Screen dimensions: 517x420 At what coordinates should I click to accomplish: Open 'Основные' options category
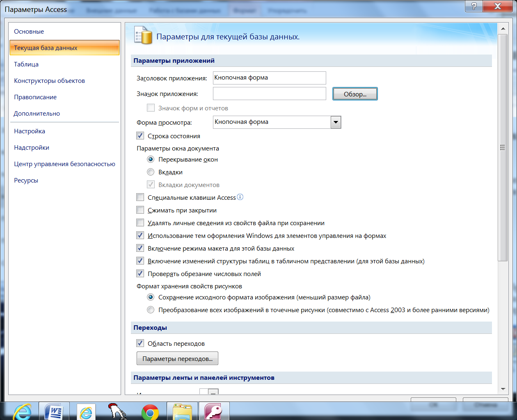click(x=64, y=32)
